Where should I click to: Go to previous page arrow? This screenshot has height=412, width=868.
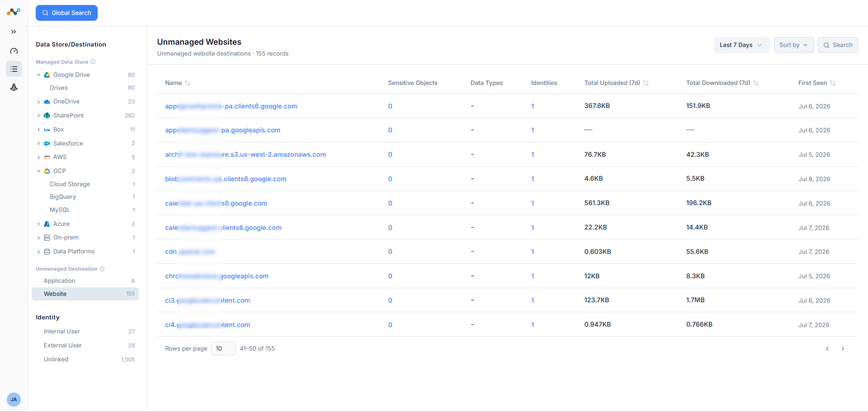[x=827, y=349]
